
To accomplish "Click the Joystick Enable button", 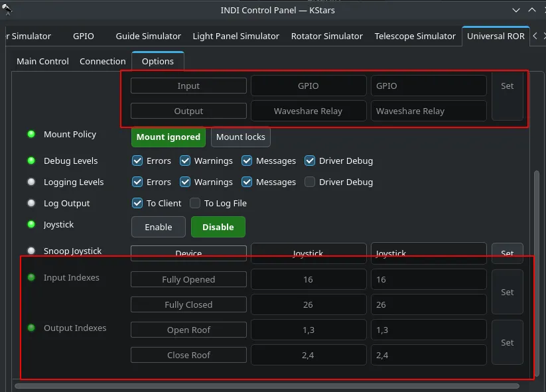I will point(159,227).
